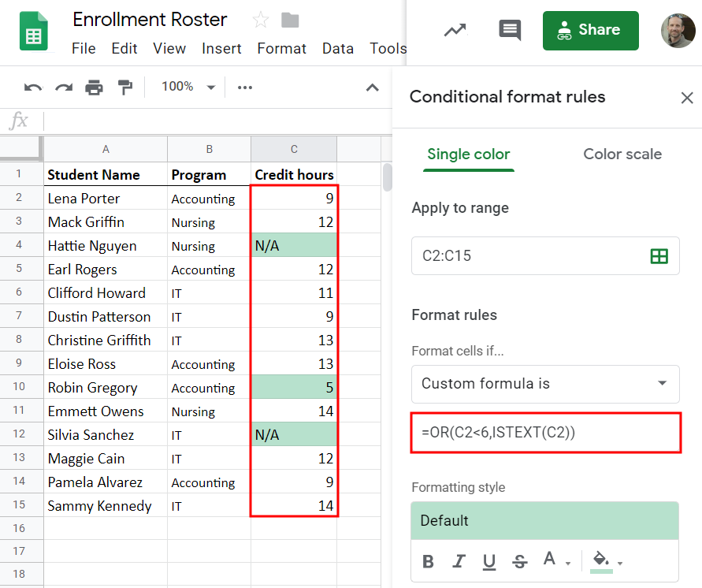This screenshot has height=588, width=702.
Task: Collapse the menus with the up chevron
Action: coord(373,87)
